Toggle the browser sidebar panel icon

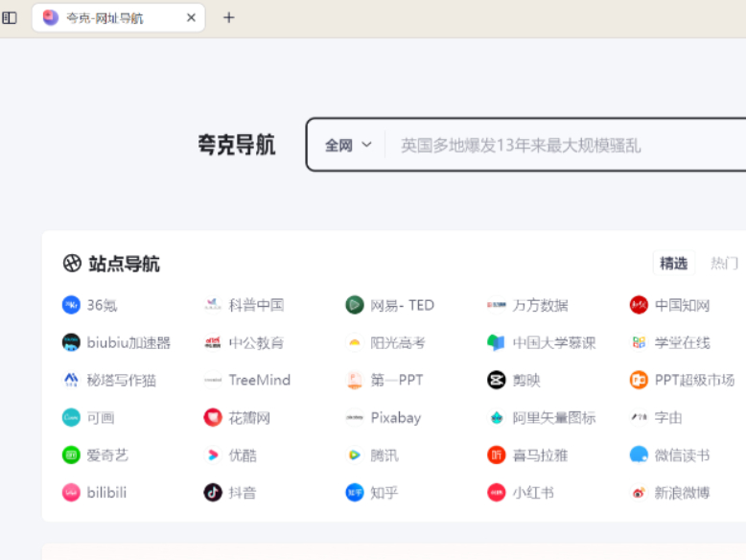(10, 18)
